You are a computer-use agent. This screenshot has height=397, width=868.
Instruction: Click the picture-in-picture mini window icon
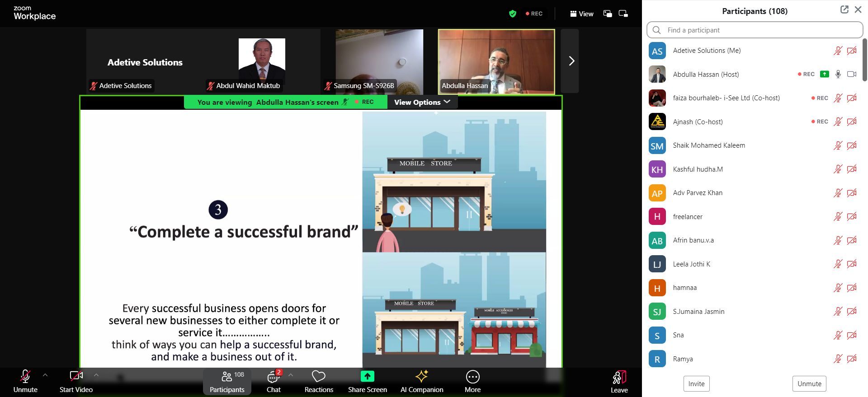(x=608, y=14)
